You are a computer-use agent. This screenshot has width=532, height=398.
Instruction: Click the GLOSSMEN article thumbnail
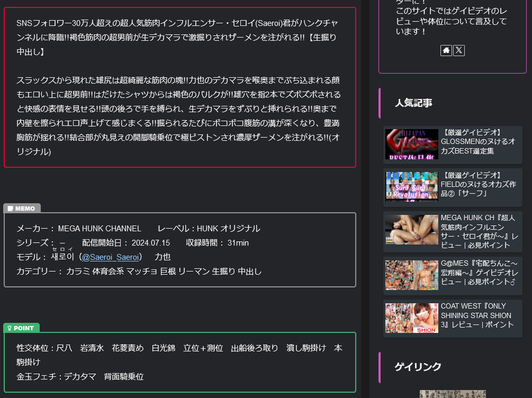(x=411, y=144)
